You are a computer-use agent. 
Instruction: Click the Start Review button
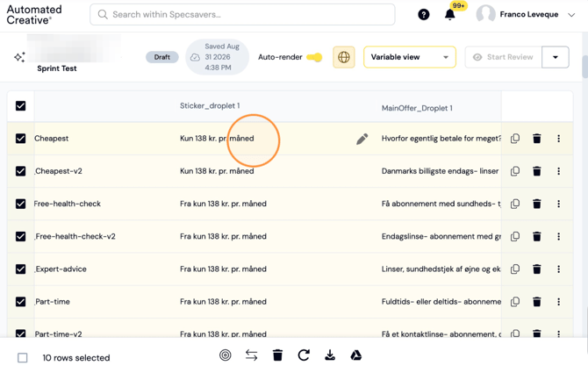504,57
